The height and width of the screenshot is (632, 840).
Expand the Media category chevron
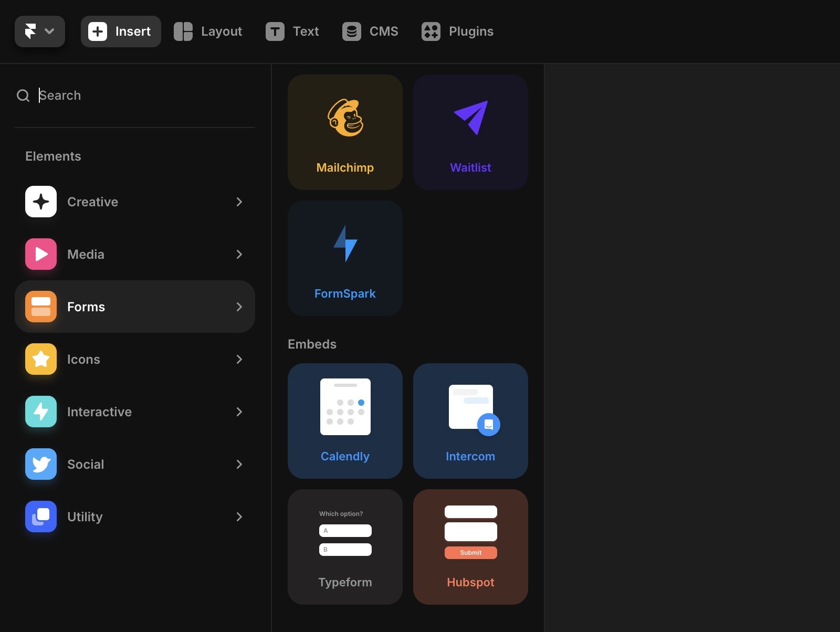[x=239, y=254]
